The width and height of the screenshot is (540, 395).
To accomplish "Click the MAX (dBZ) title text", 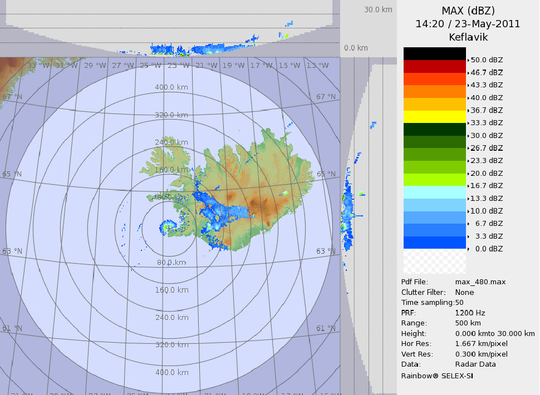I will (468, 11).
